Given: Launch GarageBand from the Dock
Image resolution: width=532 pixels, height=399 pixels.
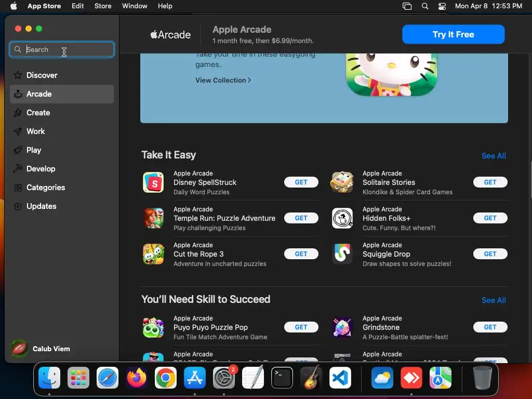Looking at the screenshot, I should [x=311, y=378].
